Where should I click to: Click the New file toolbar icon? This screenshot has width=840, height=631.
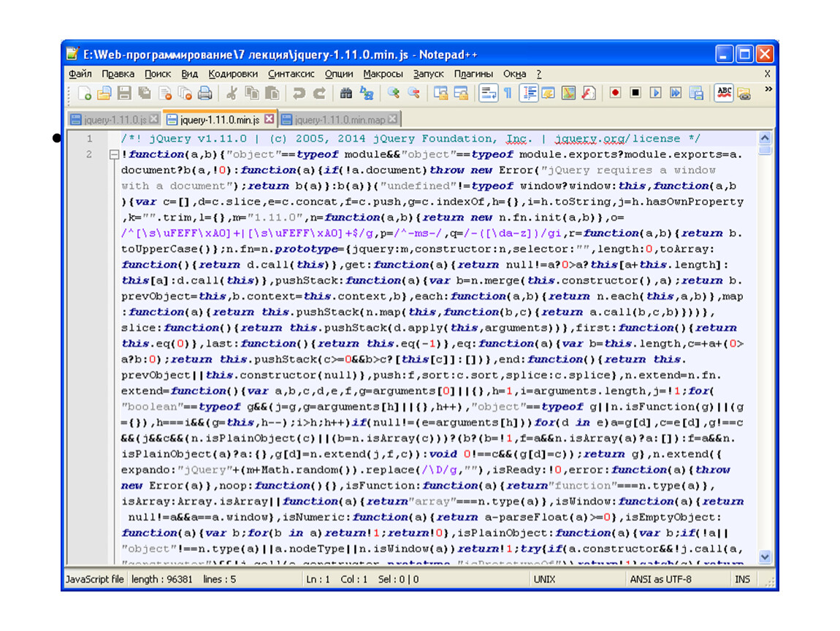point(85,93)
